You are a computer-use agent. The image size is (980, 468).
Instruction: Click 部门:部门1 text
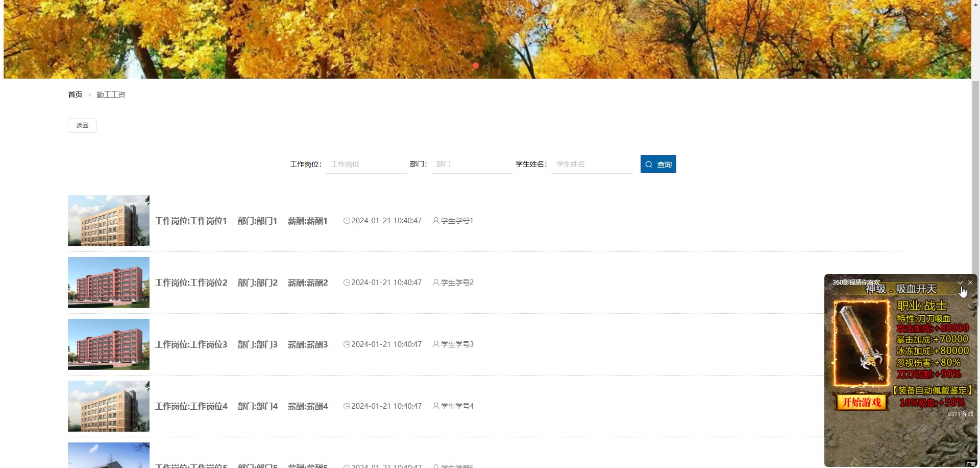point(257,221)
